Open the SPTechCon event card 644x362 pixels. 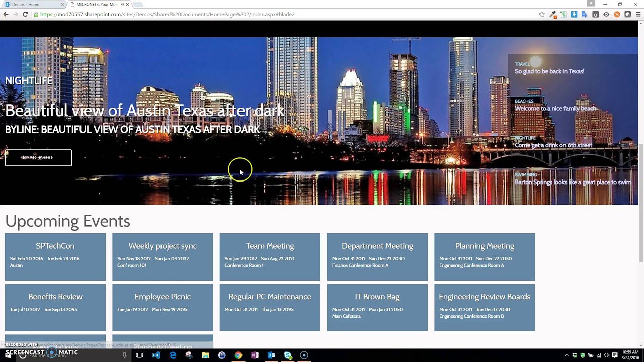[55, 257]
